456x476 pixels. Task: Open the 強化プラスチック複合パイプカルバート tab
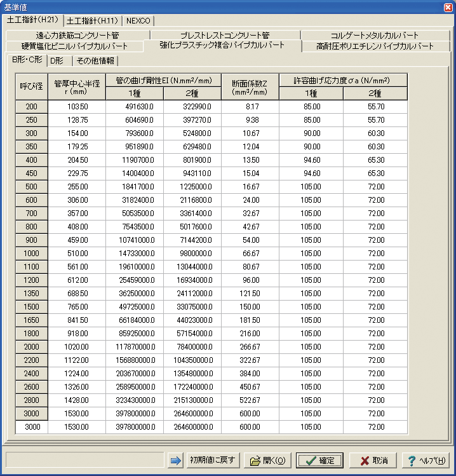click(222, 45)
